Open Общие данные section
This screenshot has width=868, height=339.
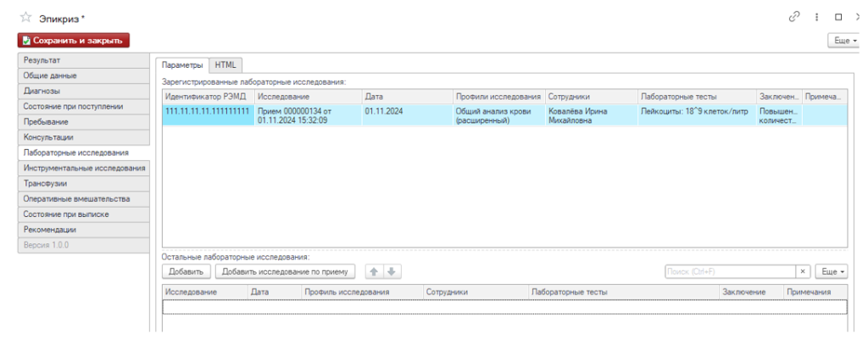[x=84, y=75]
